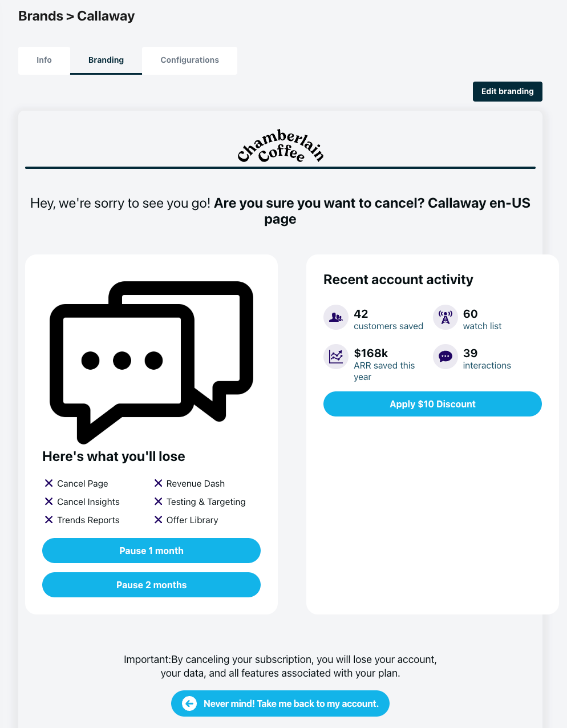567x728 pixels.
Task: Click the X icon beside Revenue Dash
Action: click(159, 483)
